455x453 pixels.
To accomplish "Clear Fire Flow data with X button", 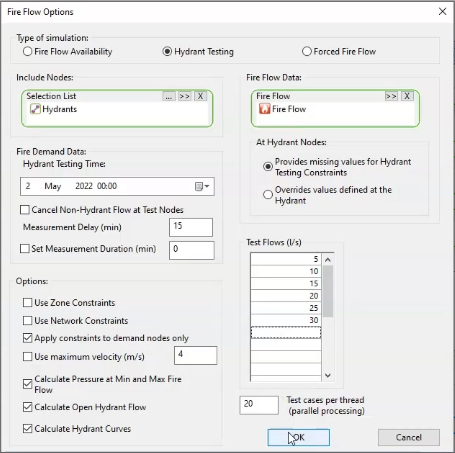I will click(x=407, y=96).
